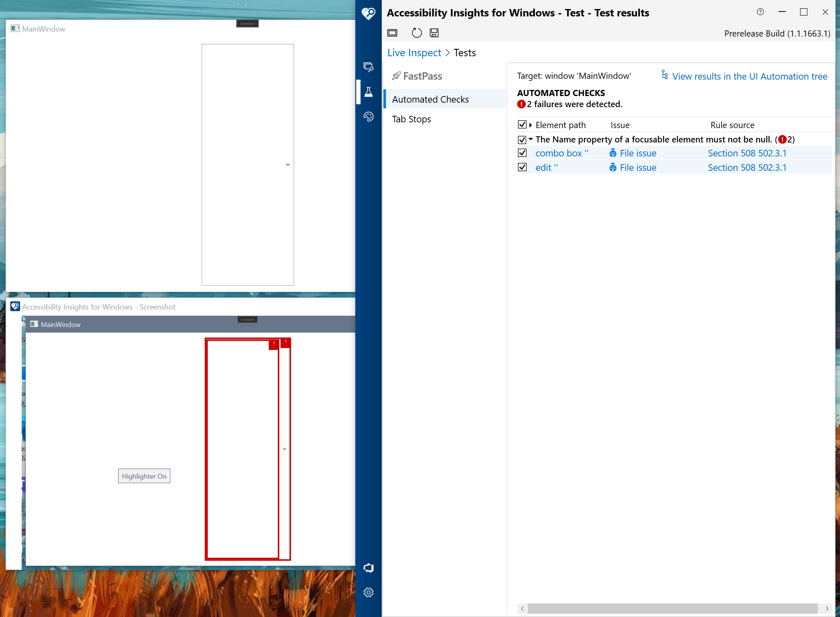Open the settings gear in the sidebar
This screenshot has width=840, height=617.
coord(368,592)
